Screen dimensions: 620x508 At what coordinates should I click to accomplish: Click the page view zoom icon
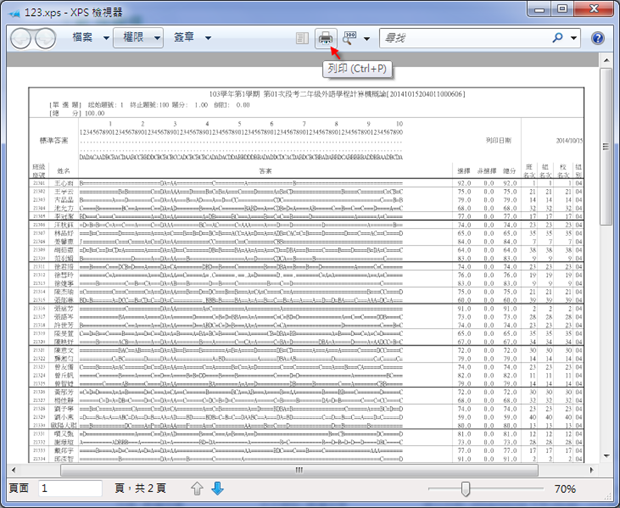point(349,38)
